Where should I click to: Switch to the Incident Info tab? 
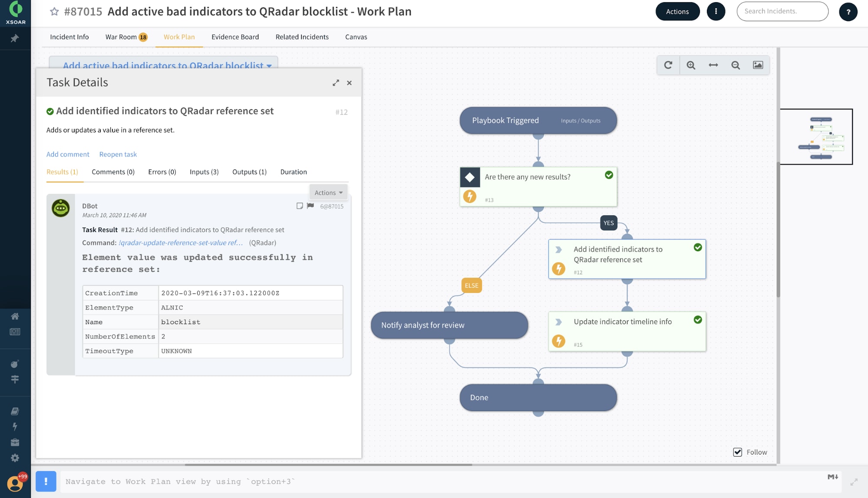69,37
